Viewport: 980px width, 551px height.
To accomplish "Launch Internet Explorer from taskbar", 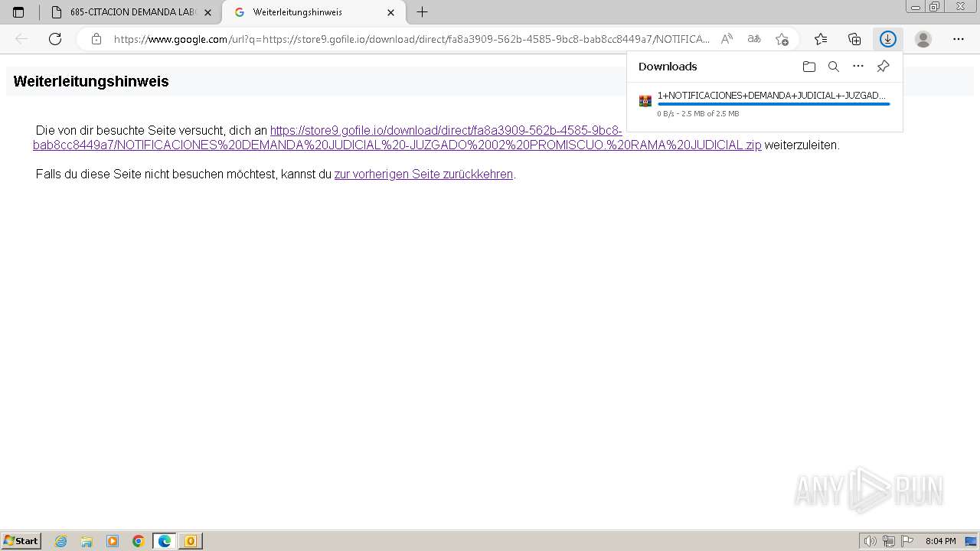I will click(x=61, y=541).
